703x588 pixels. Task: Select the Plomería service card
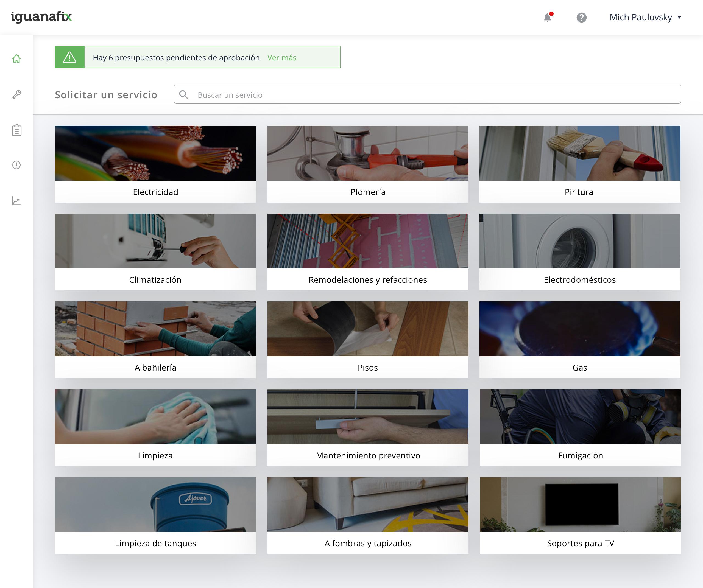tap(368, 164)
